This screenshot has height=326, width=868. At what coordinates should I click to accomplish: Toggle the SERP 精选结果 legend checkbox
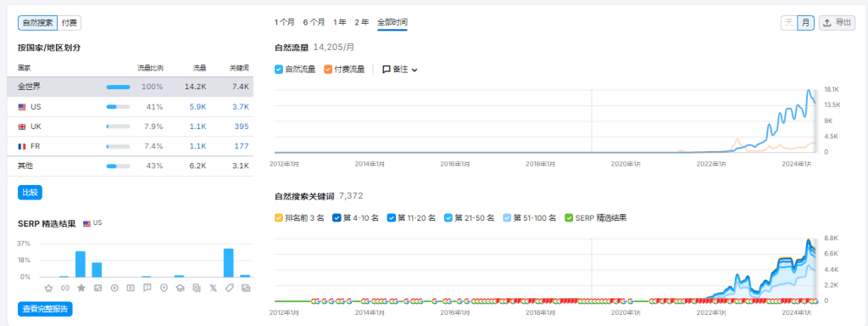coord(569,218)
